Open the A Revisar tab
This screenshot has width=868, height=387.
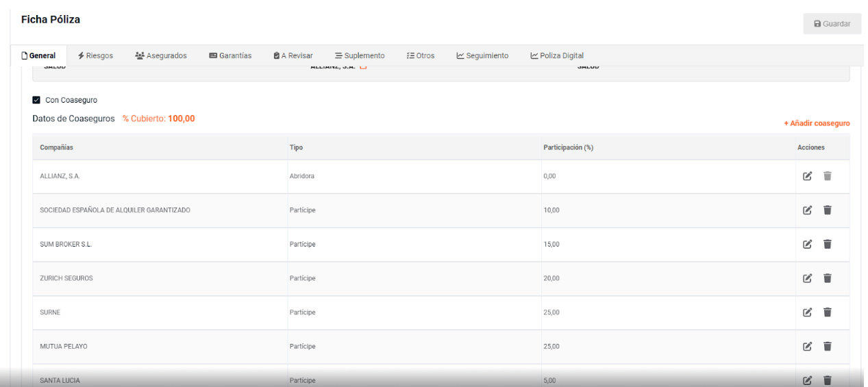point(293,56)
